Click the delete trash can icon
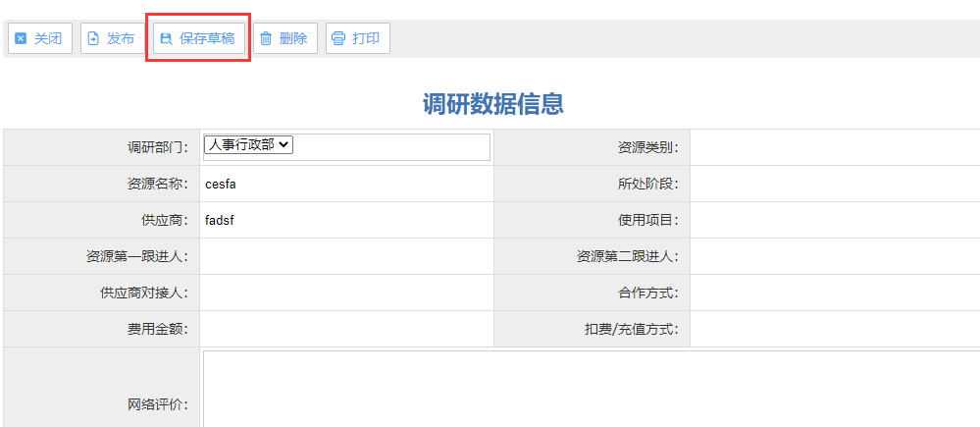This screenshot has width=980, height=427. (266, 39)
